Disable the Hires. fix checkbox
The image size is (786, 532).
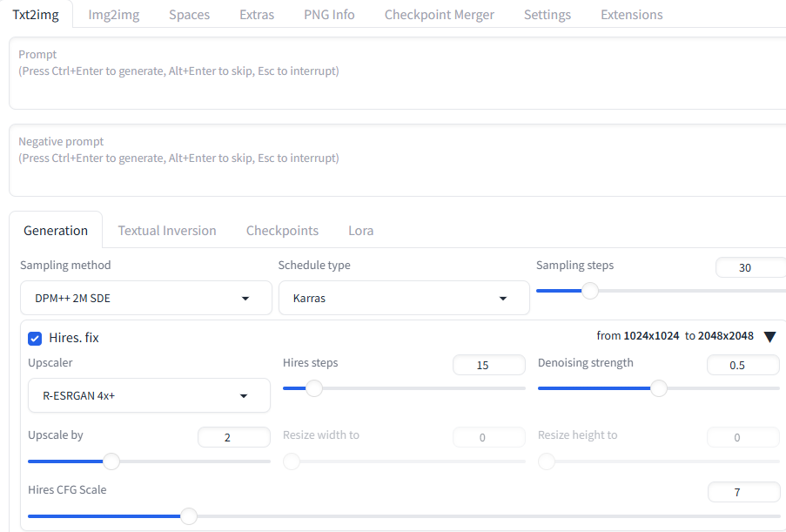35,339
